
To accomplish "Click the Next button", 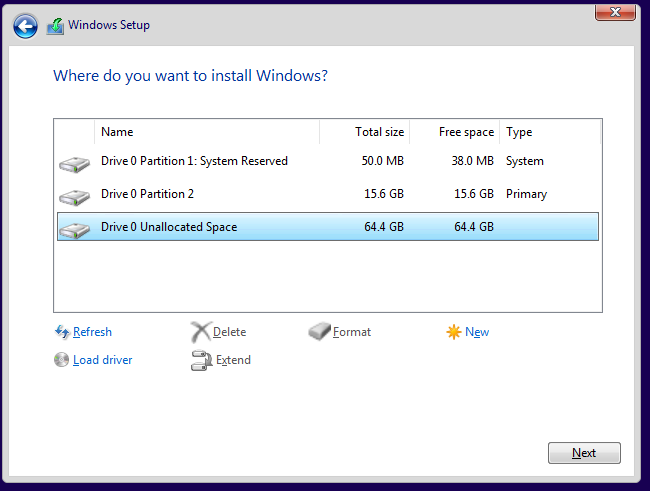I will pos(584,453).
